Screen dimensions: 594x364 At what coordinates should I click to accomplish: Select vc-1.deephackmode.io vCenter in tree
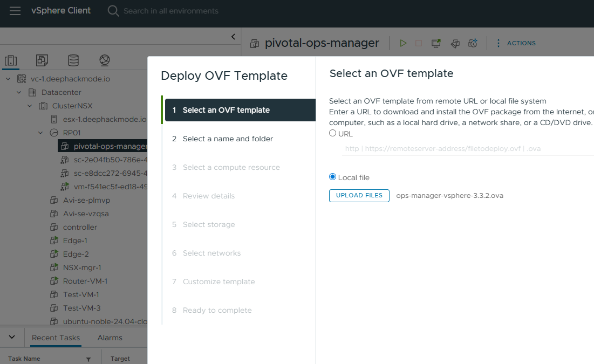pos(70,79)
